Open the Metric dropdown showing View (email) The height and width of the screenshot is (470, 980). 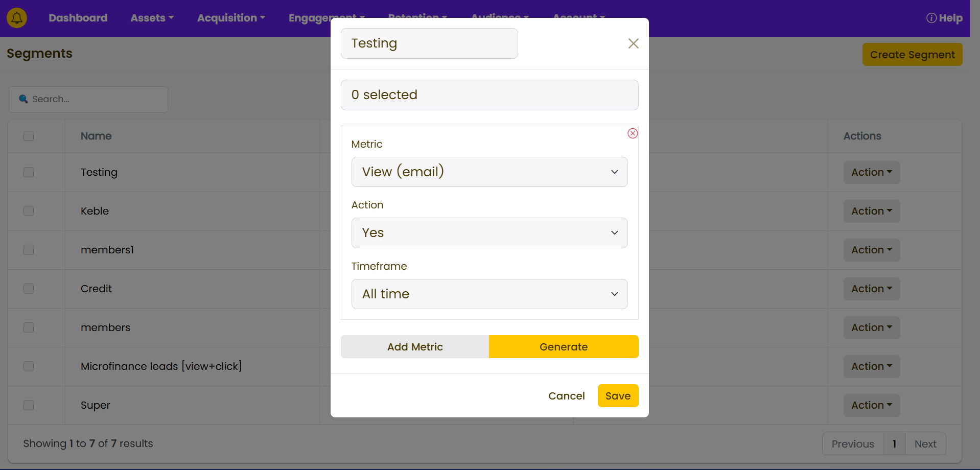click(x=489, y=172)
